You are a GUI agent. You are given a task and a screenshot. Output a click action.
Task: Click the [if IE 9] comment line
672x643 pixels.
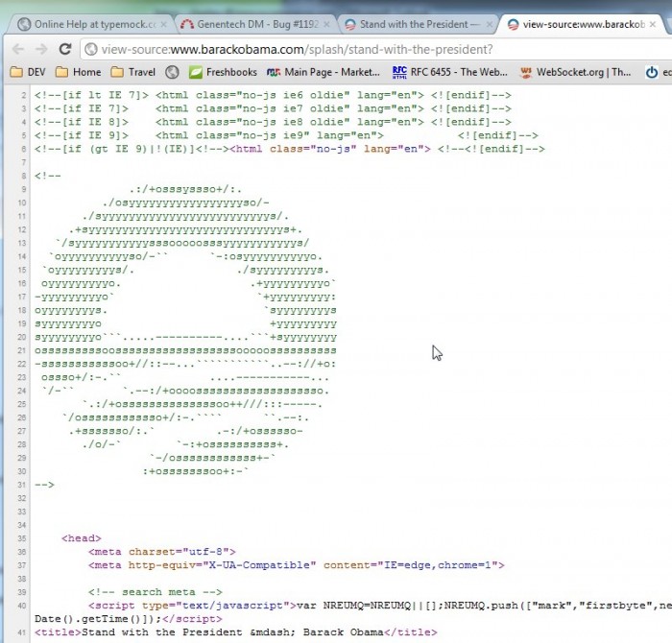coord(286,135)
